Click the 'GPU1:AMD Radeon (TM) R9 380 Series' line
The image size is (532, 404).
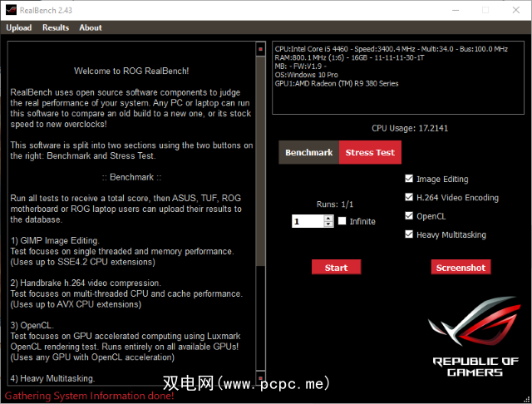click(337, 83)
